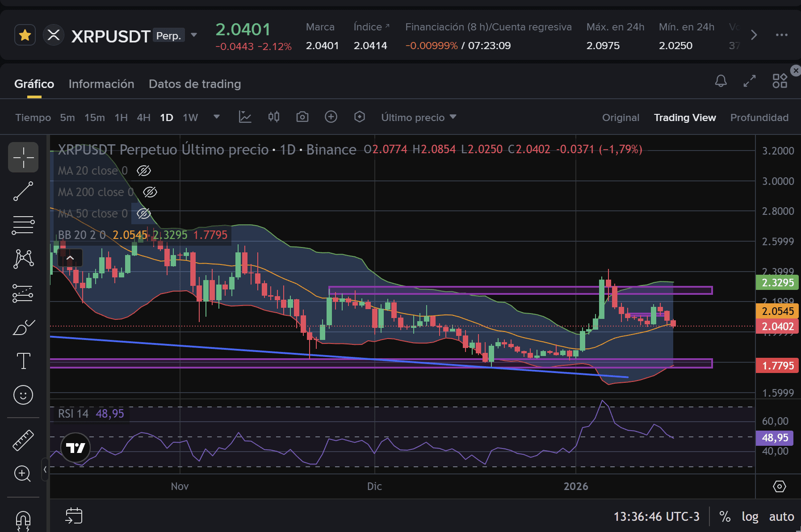Open the XRPUSDT pair selector dropdown
Viewport: 801px width, 532px height.
point(194,35)
